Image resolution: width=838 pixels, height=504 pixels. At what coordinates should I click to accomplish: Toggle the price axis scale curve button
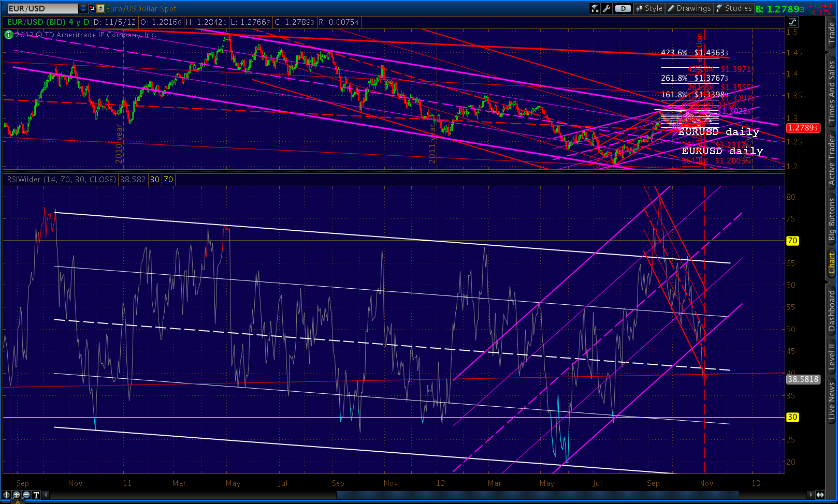click(792, 22)
